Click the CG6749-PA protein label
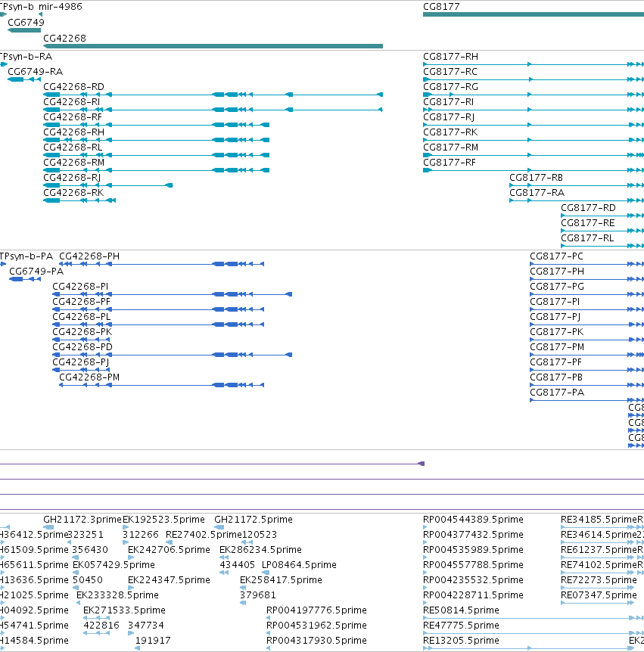Viewport: 644px width, 652px height. click(36, 272)
